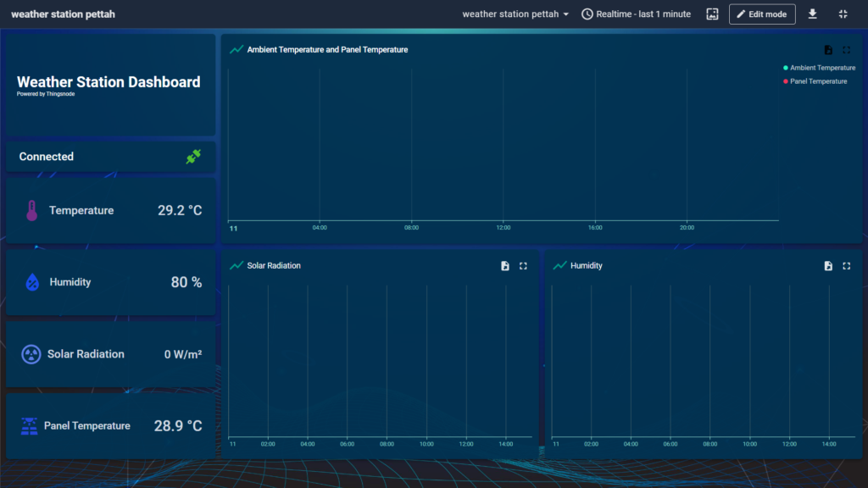Screen dimensions: 868x488
Task: Click Ambient Temperature and Panel Temperature title
Action: coord(327,50)
